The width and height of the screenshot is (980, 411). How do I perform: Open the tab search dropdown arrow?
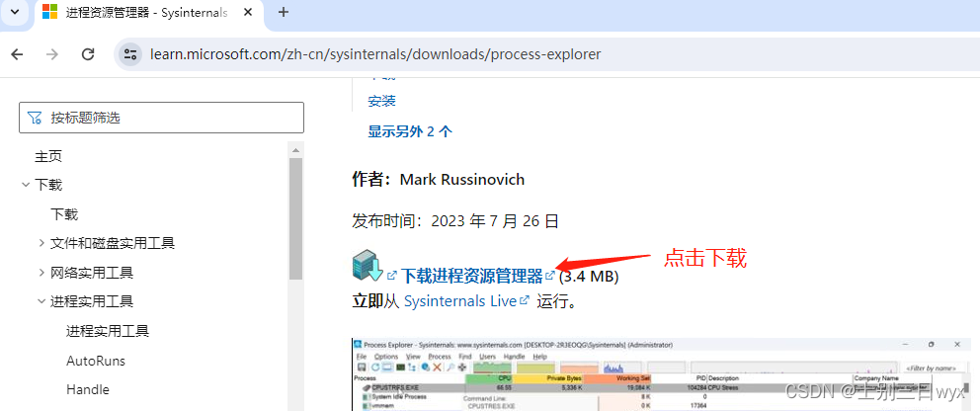15,12
